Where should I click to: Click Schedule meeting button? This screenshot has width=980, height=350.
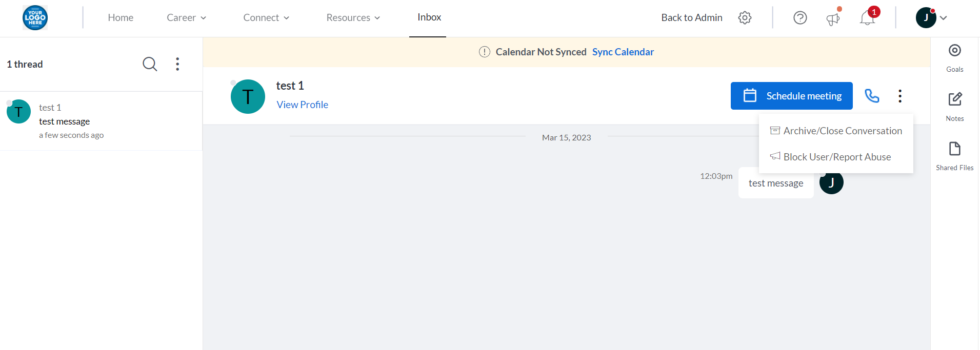point(792,96)
